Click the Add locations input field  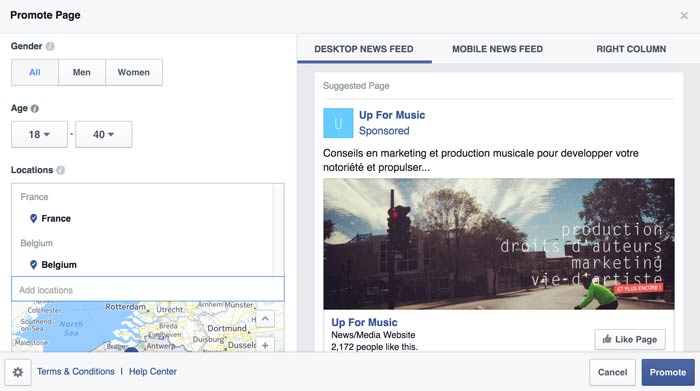(x=148, y=289)
